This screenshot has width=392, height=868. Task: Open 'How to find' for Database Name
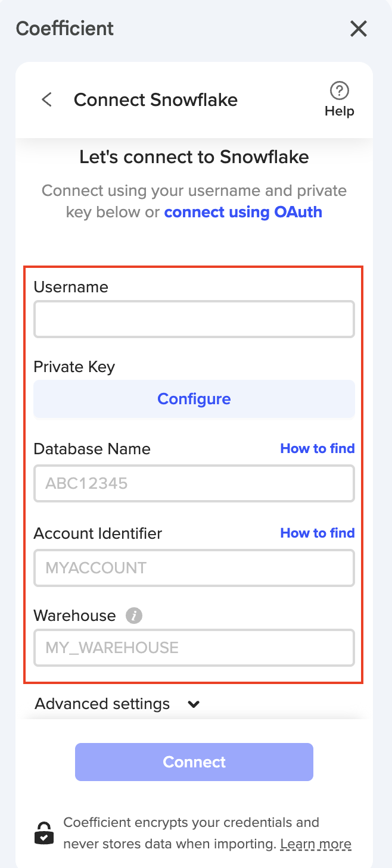tap(317, 448)
